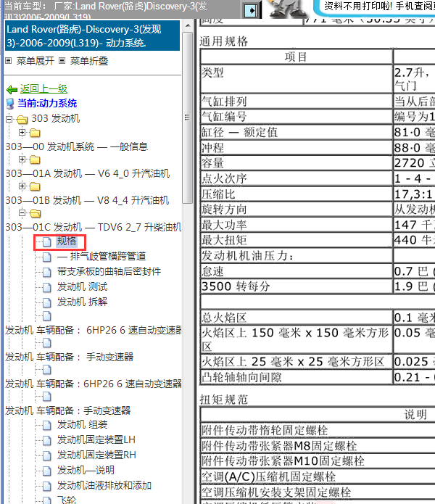
Task: Select the 规格 tree item
Action: click(67, 241)
